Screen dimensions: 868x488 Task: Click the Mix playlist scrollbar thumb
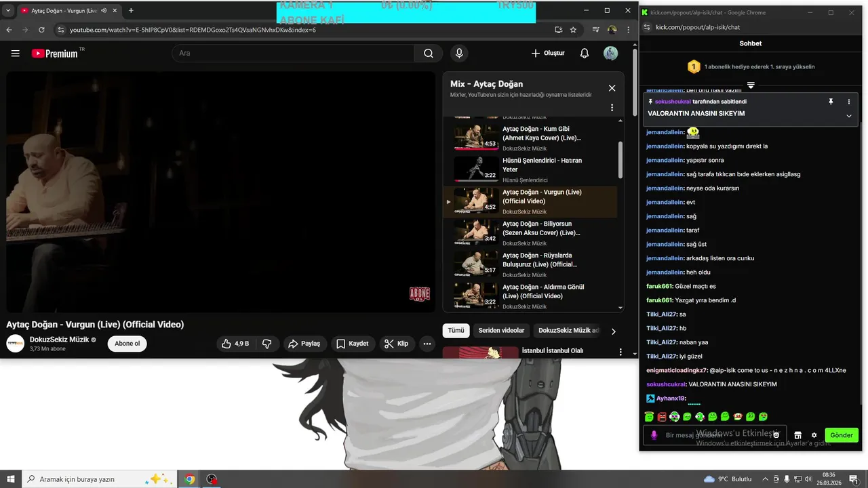coord(620,160)
